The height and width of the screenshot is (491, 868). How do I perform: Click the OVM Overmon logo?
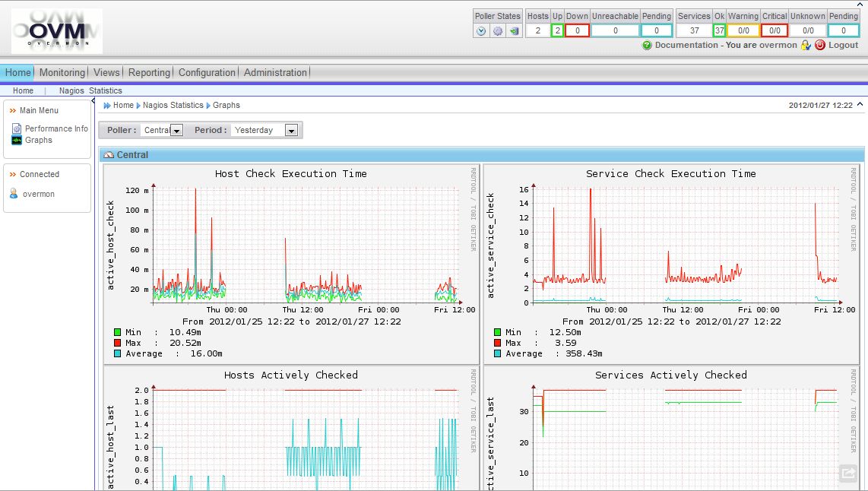tap(56, 31)
